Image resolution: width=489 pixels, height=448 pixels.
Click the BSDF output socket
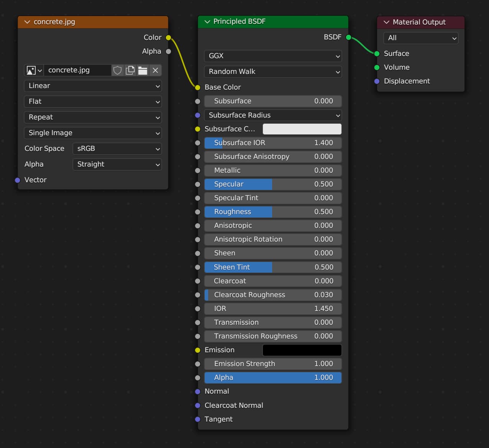(348, 37)
